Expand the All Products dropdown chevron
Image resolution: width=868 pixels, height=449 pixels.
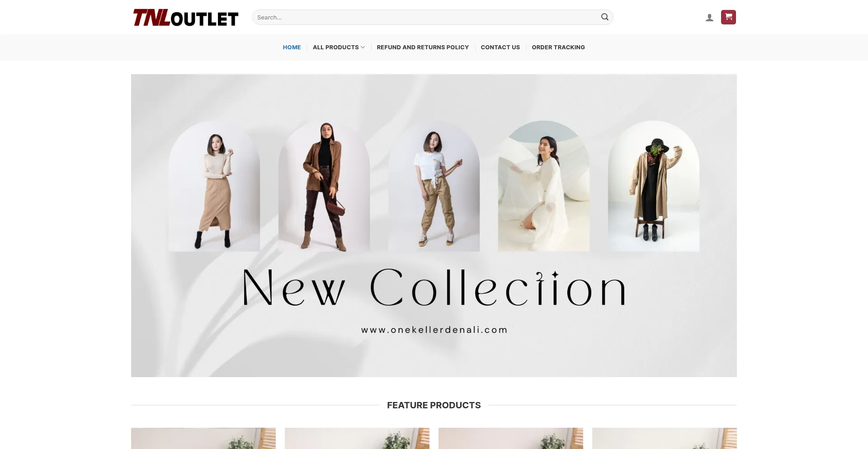(363, 47)
